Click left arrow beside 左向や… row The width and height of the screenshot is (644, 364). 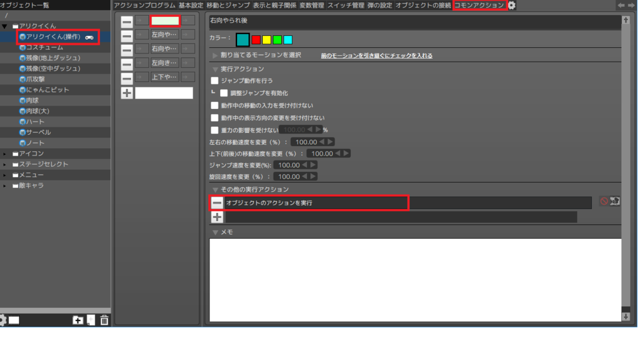tap(142, 35)
